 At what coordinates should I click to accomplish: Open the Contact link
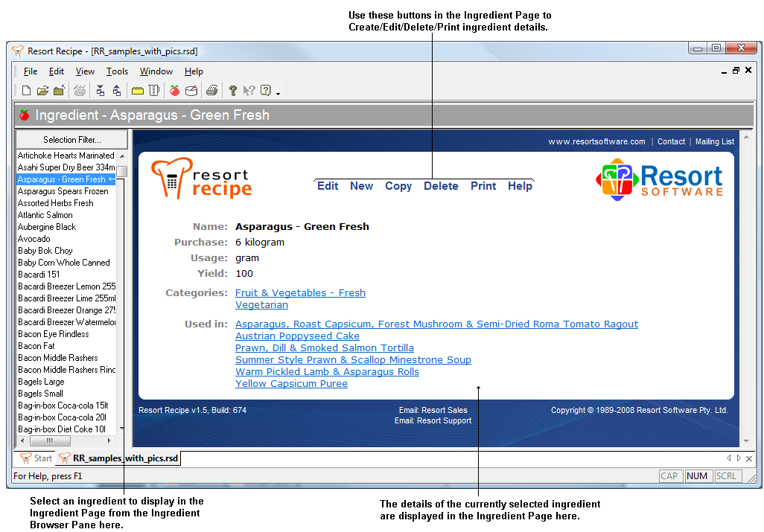tap(672, 141)
